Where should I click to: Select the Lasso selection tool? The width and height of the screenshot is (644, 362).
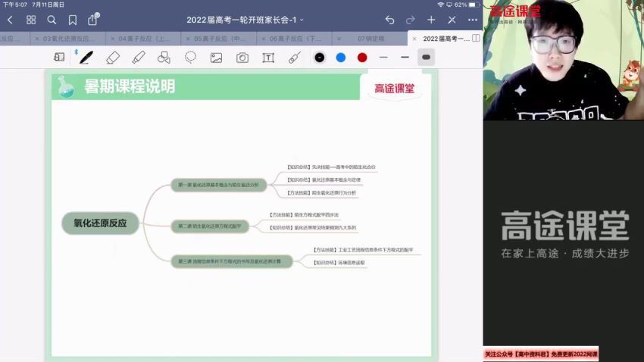click(x=190, y=58)
